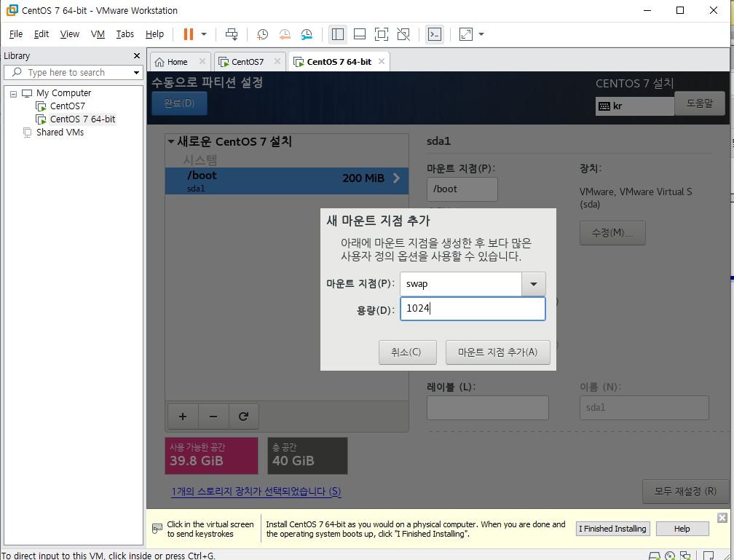The height and width of the screenshot is (560, 734).
Task: Click the kr keyboard layout indicator
Action: coord(635,106)
